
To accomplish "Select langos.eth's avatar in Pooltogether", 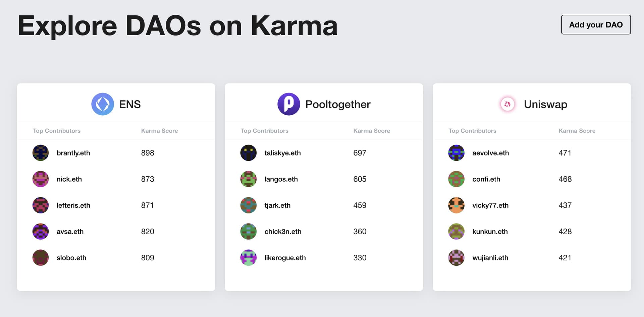I will (248, 179).
